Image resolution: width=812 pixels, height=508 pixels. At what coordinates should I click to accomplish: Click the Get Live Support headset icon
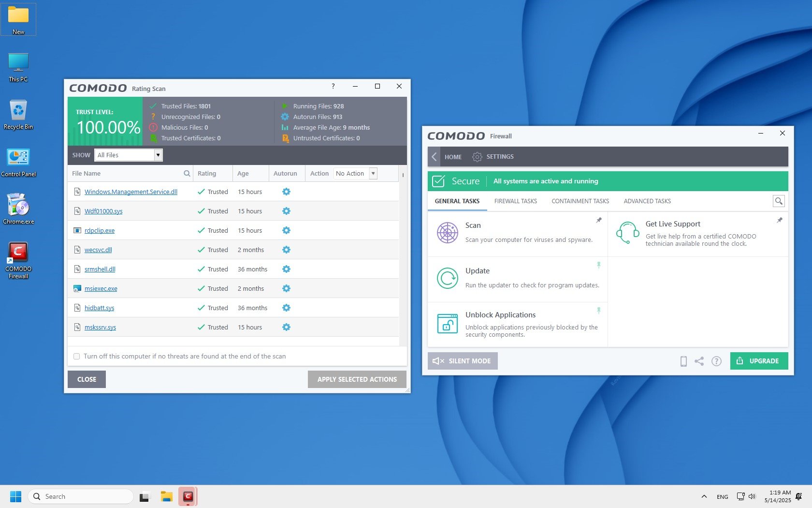627,233
